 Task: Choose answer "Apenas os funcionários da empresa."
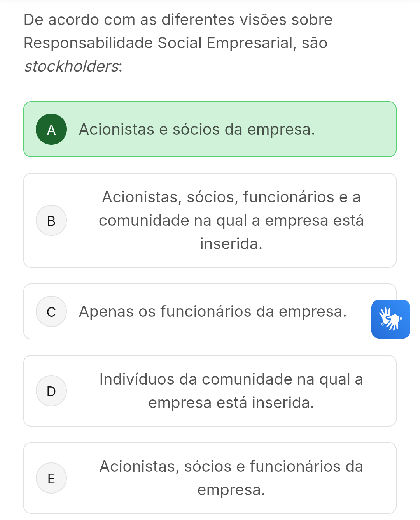pyautogui.click(x=212, y=312)
